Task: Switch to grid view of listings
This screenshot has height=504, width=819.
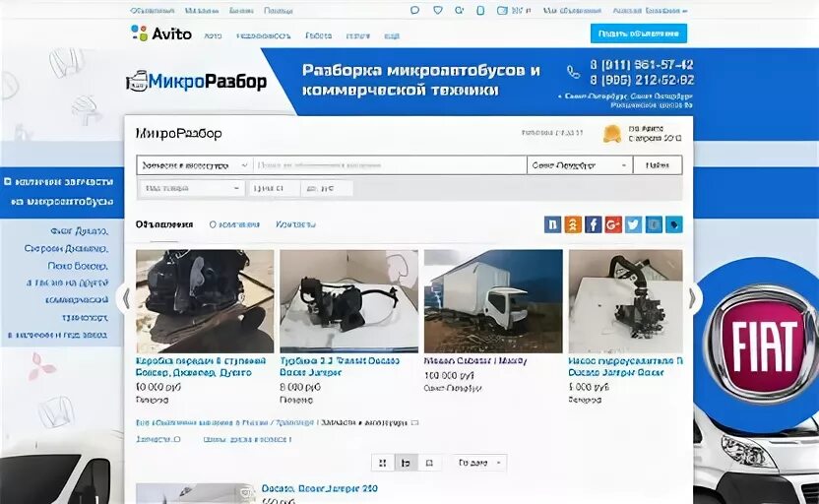Action: (383, 463)
